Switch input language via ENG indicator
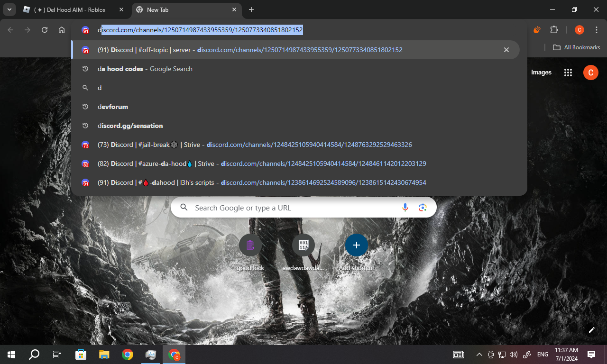This screenshot has width=607, height=364. click(543, 355)
